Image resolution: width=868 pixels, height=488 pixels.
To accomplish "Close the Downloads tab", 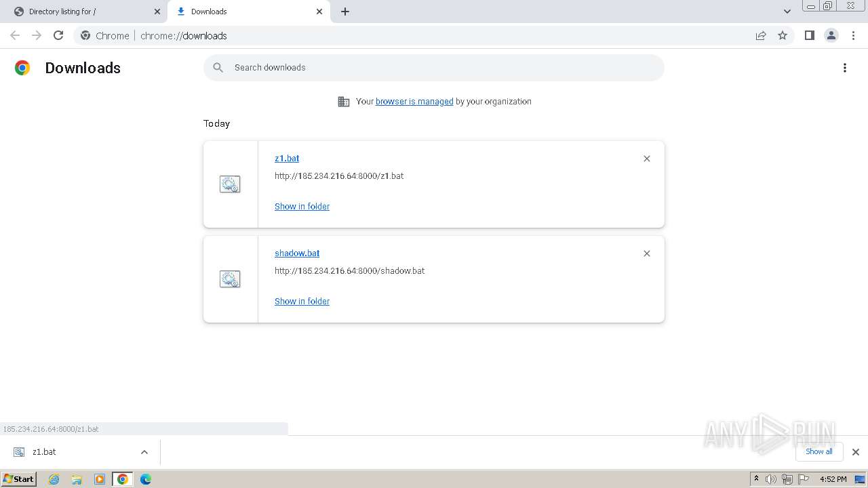I will tap(319, 12).
